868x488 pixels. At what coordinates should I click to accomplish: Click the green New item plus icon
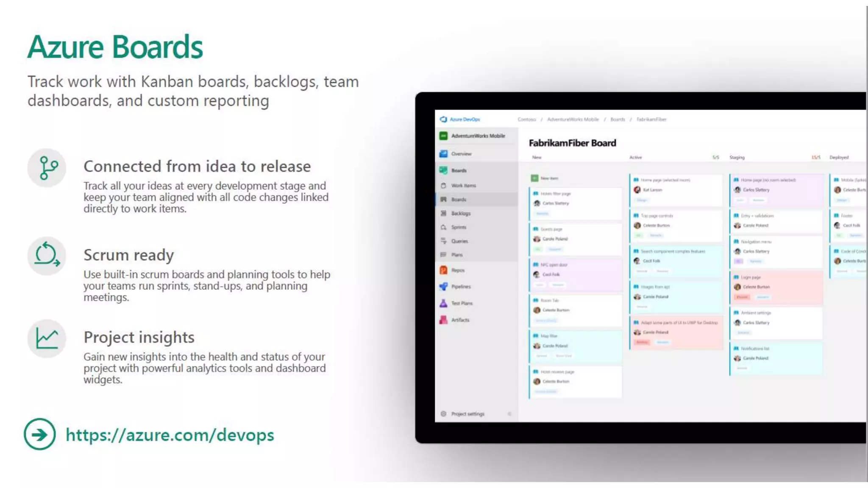534,178
